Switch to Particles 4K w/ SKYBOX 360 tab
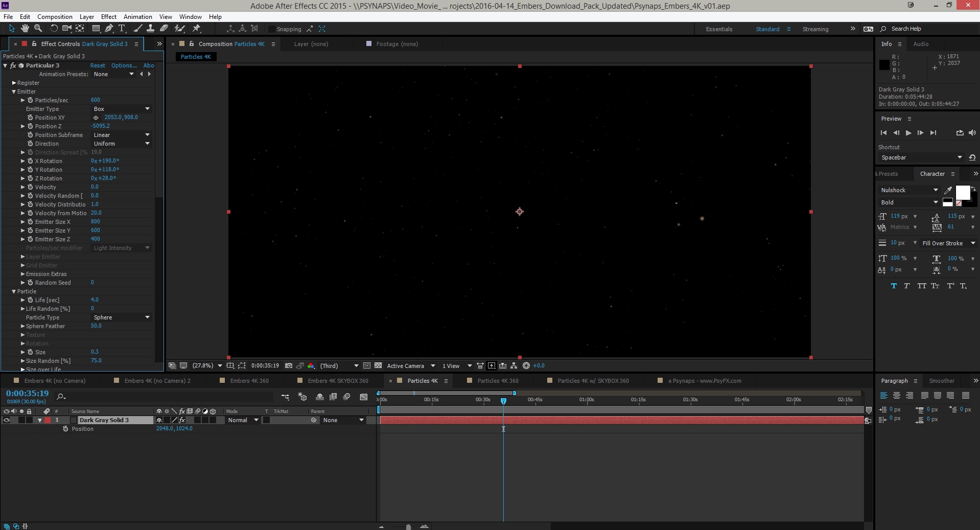Viewport: 980px width, 530px height. (x=593, y=381)
